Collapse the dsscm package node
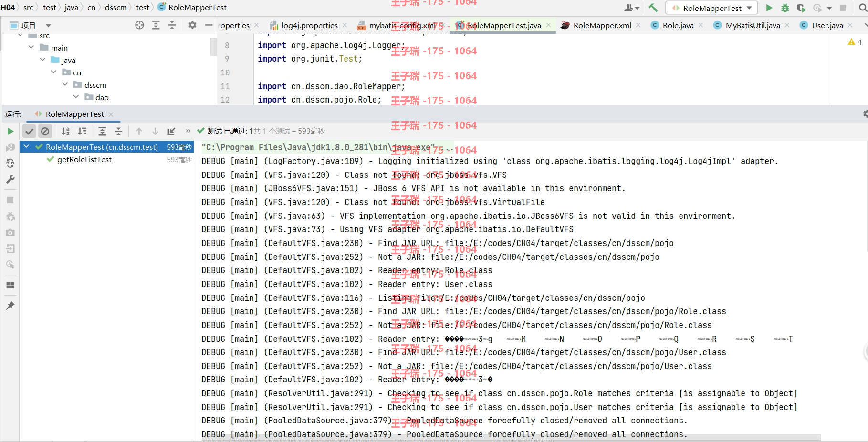This screenshot has width=868, height=442. point(65,84)
